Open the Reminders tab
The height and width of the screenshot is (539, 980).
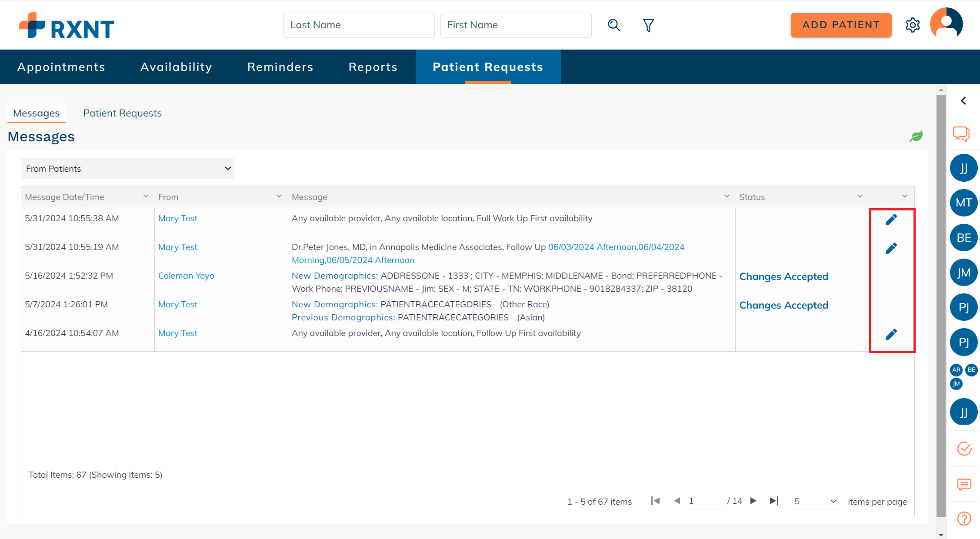280,67
